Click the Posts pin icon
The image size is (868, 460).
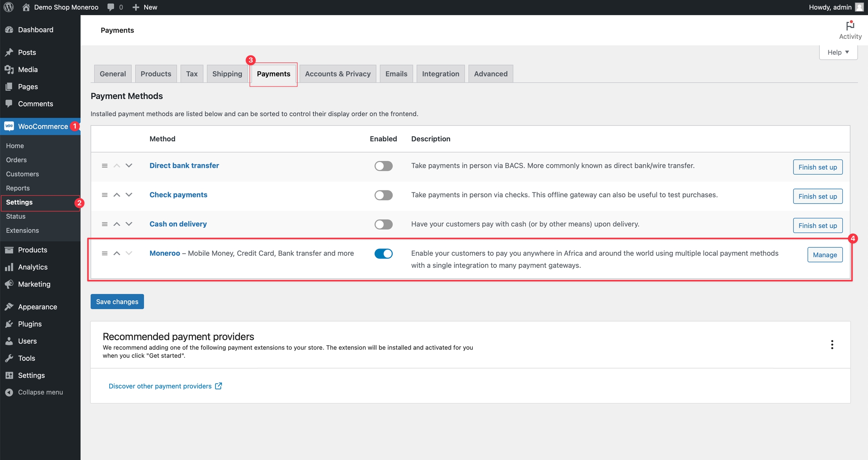(9, 52)
